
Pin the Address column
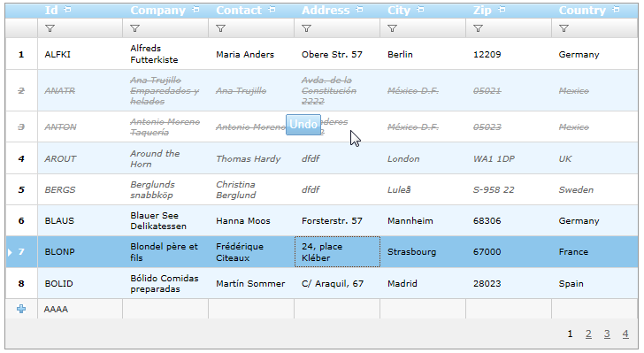point(360,9)
